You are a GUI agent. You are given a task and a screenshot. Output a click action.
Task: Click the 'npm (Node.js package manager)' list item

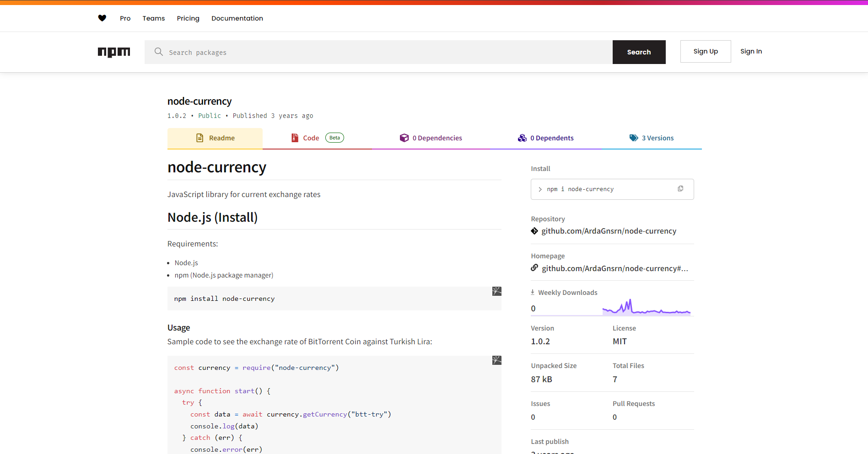pos(224,275)
